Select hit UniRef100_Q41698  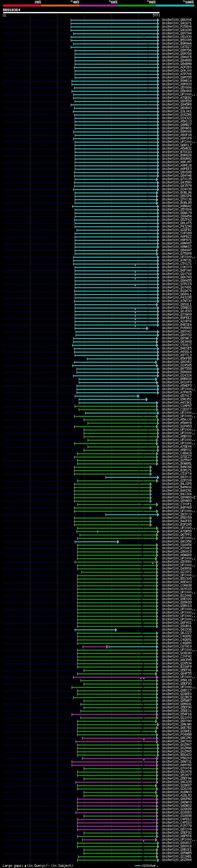176,30
